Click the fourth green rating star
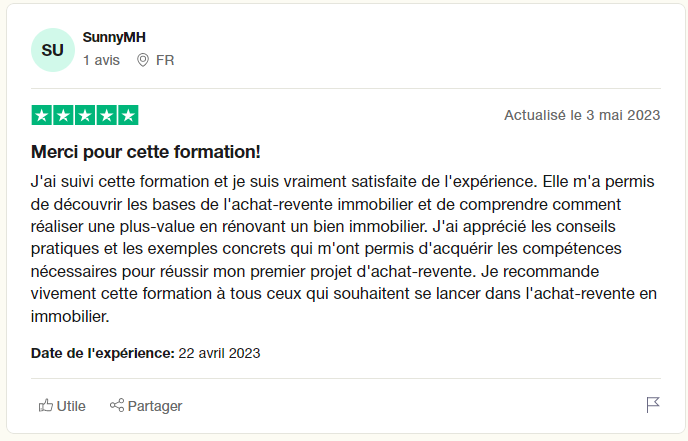Image resolution: width=688 pixels, height=441 pixels. tap(106, 115)
